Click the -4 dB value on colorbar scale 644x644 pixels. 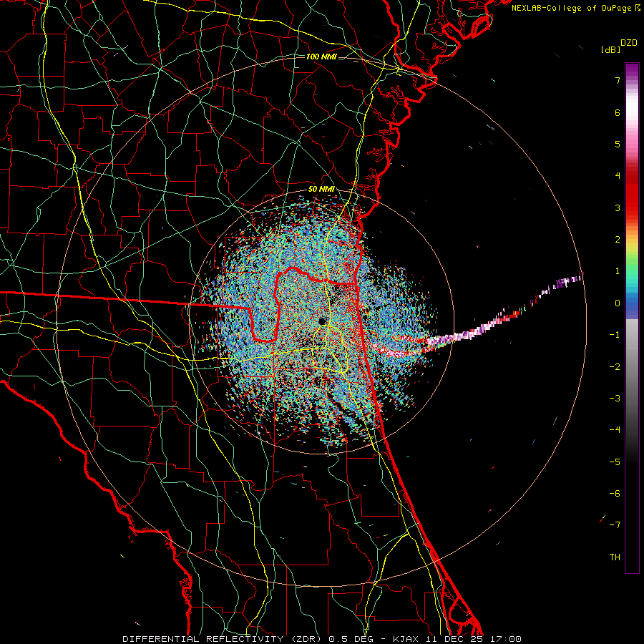coord(615,430)
